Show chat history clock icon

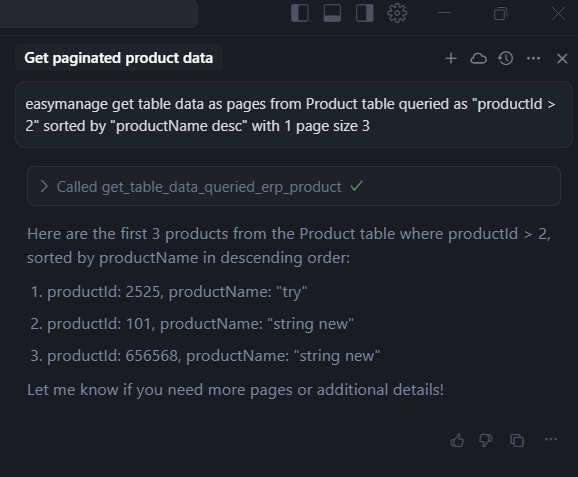(506, 58)
